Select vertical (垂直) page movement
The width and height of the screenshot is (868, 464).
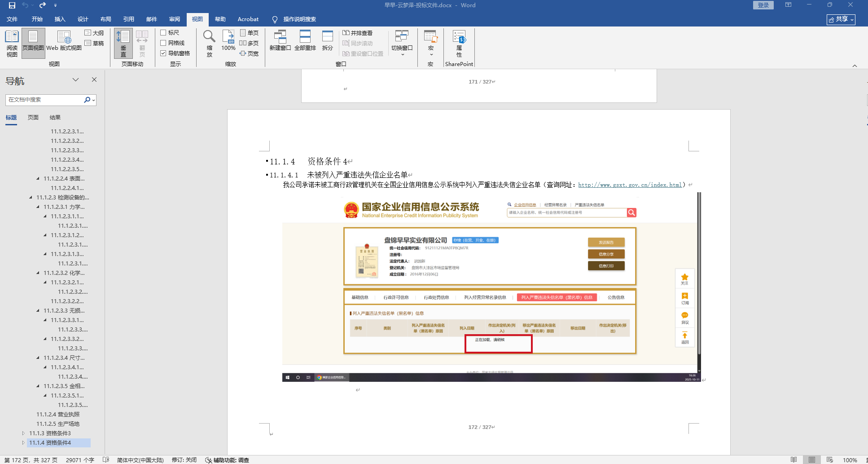[x=123, y=44]
